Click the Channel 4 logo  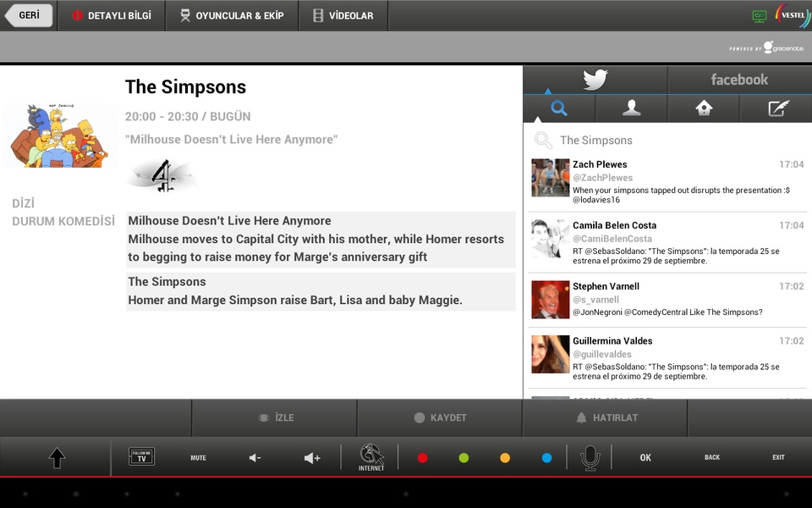coord(163,176)
